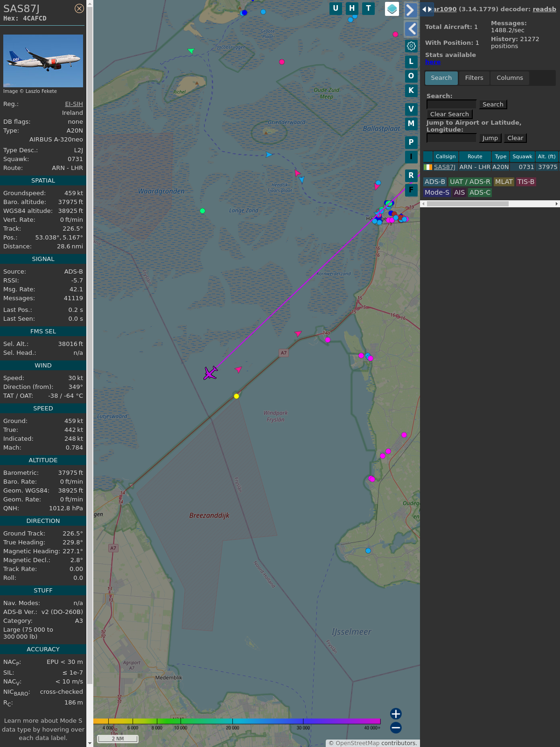Toggle the T map button
Screen dimensions: 560x747
tap(369, 8)
